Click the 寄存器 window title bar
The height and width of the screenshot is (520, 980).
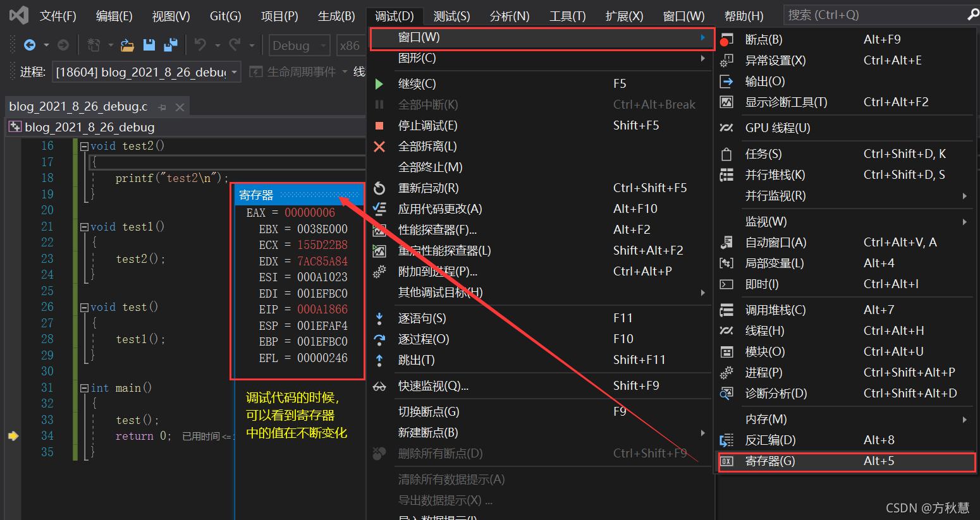point(300,195)
